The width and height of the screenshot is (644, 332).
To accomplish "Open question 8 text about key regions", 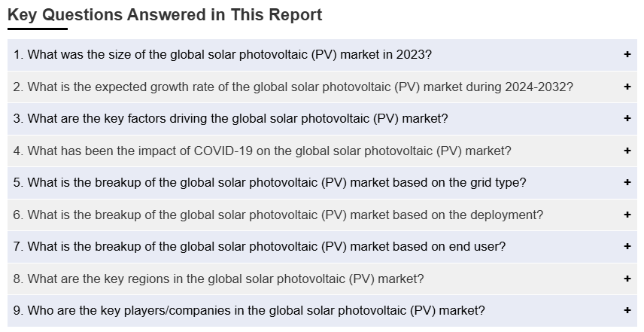I will pyautogui.click(x=218, y=279).
